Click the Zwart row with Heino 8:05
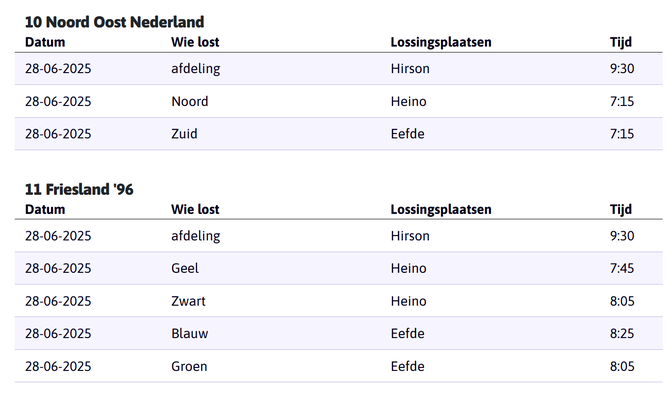 pos(338,301)
